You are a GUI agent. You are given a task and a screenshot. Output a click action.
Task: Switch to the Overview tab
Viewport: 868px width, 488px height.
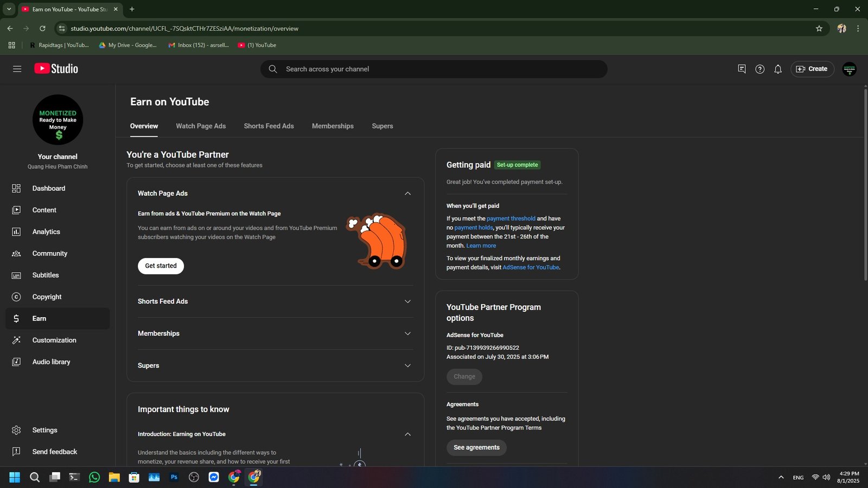click(144, 126)
